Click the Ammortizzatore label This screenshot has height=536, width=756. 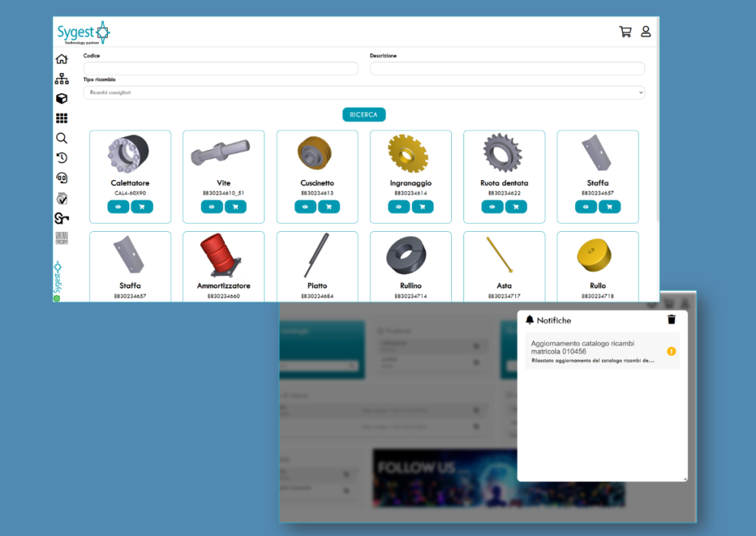pos(224,286)
